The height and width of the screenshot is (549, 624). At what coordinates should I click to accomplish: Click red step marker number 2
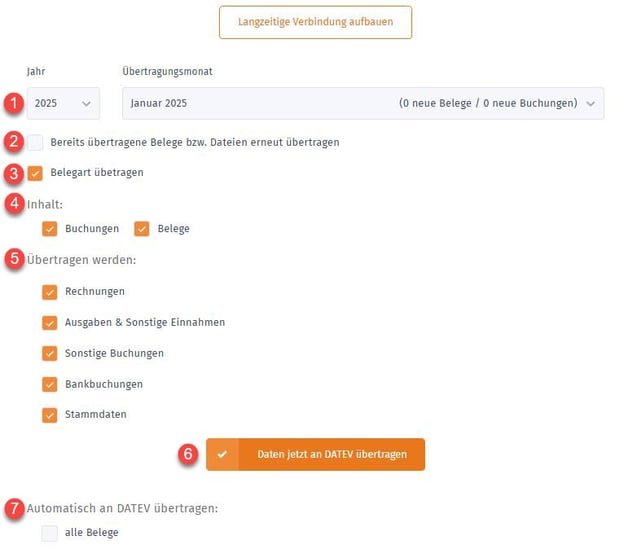coord(13,142)
